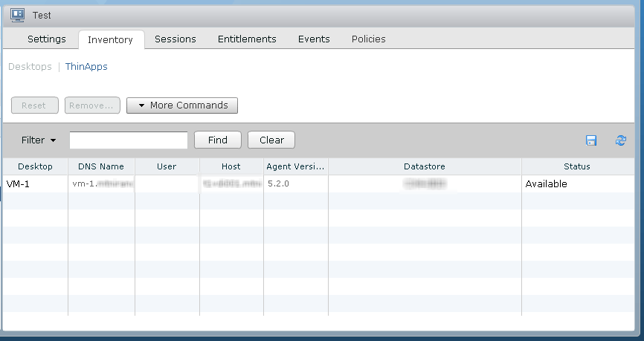Go to the Events tab
Screen dimensions: 644x341
pos(314,39)
